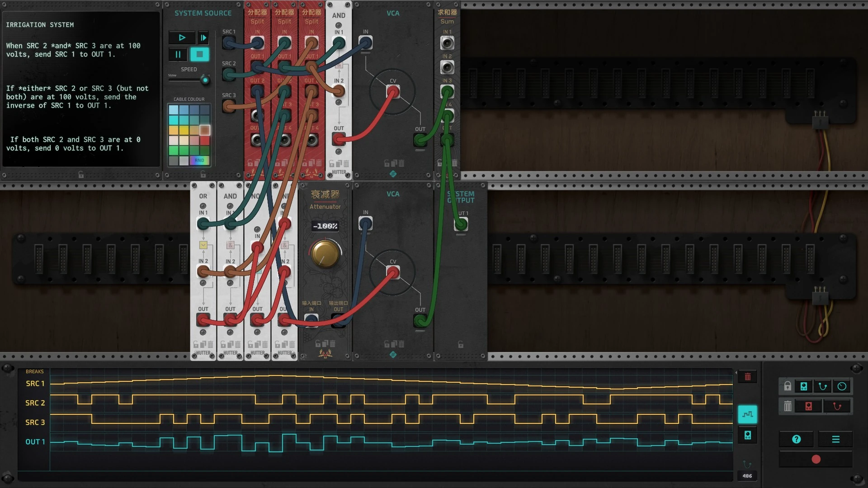868x488 pixels.
Task: Click the red delete-all-cables icon
Action: [x=837, y=406]
